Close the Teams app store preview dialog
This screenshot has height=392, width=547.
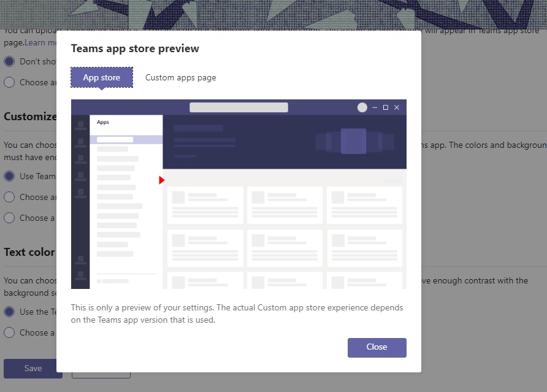377,347
